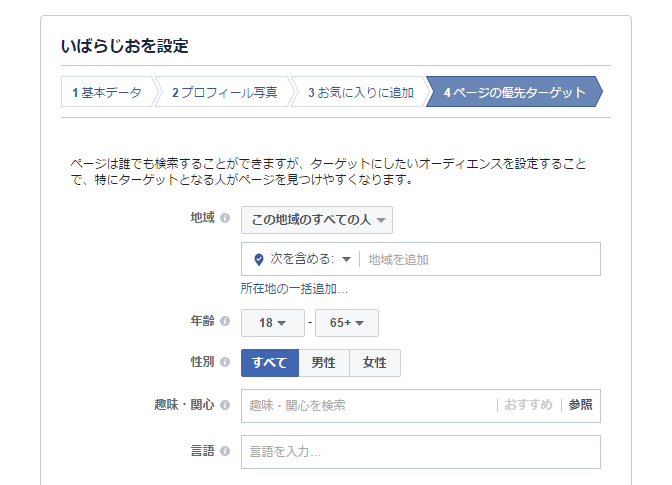The image size is (672, 485).
Task: Click the 言語を入力 language input field
Action: [x=421, y=452]
